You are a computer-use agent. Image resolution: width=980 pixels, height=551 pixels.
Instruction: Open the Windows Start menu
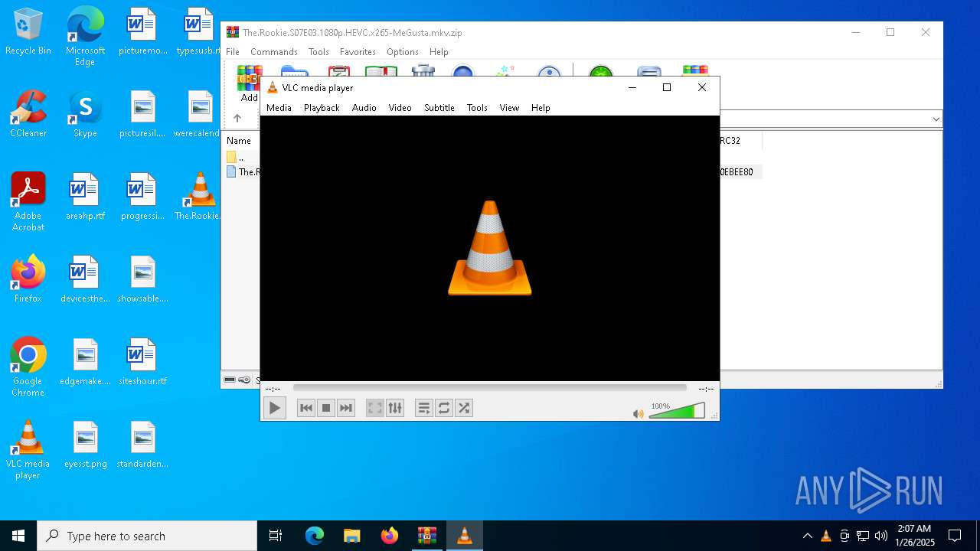click(x=18, y=536)
